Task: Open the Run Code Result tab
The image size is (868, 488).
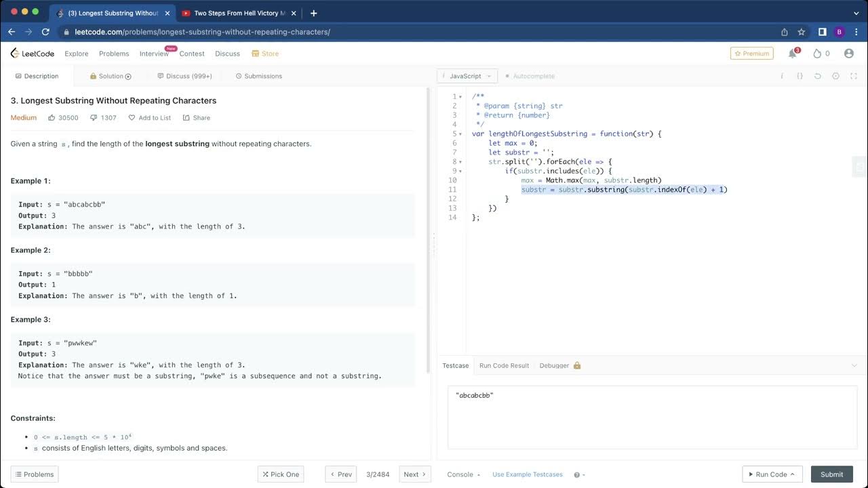Action: tap(504, 365)
